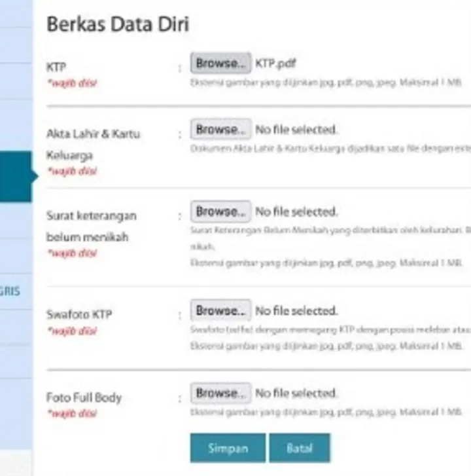The height and width of the screenshot is (476, 471).
Task: Cancel the form with Batal
Action: point(299,449)
